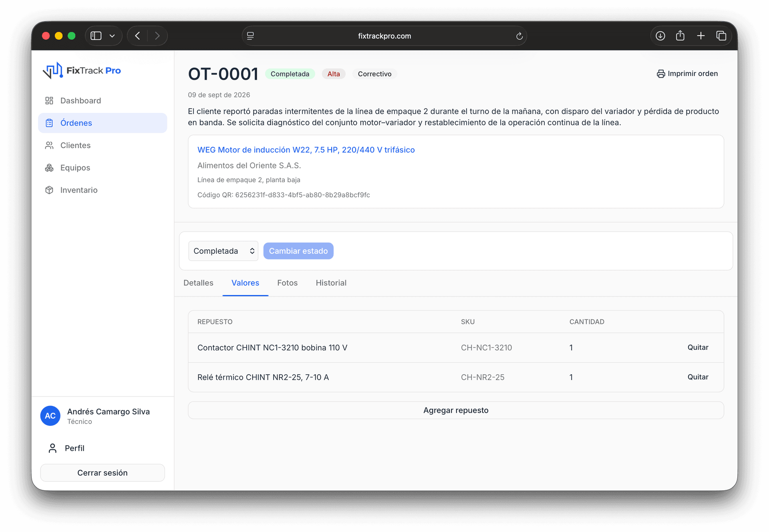
Task: Click the browser share icon
Action: [680, 36]
